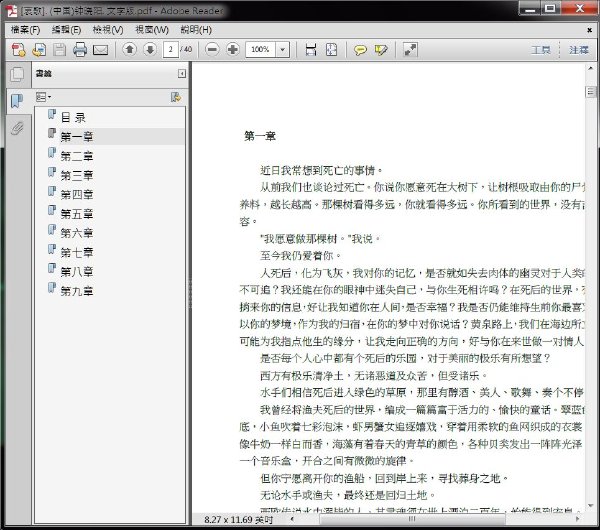600x530 pixels.
Task: Click the Create PDF online toolbar icon
Action: (x=18, y=50)
